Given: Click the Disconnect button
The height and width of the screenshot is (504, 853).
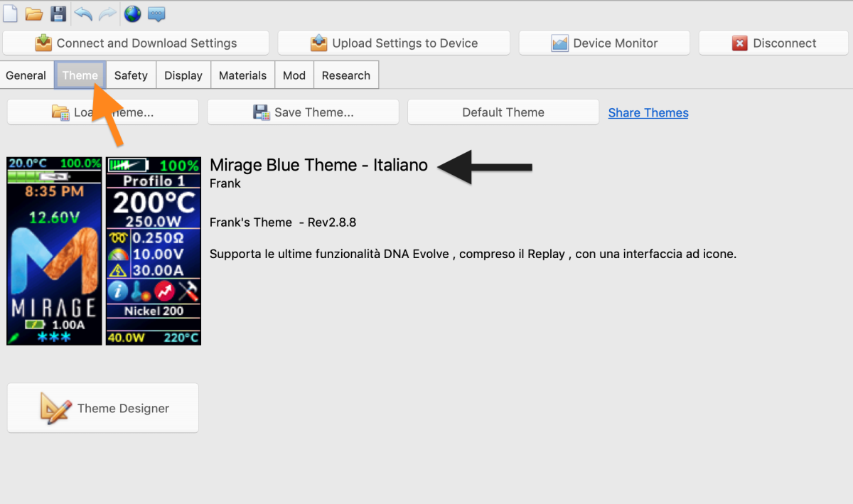Looking at the screenshot, I should [x=774, y=43].
